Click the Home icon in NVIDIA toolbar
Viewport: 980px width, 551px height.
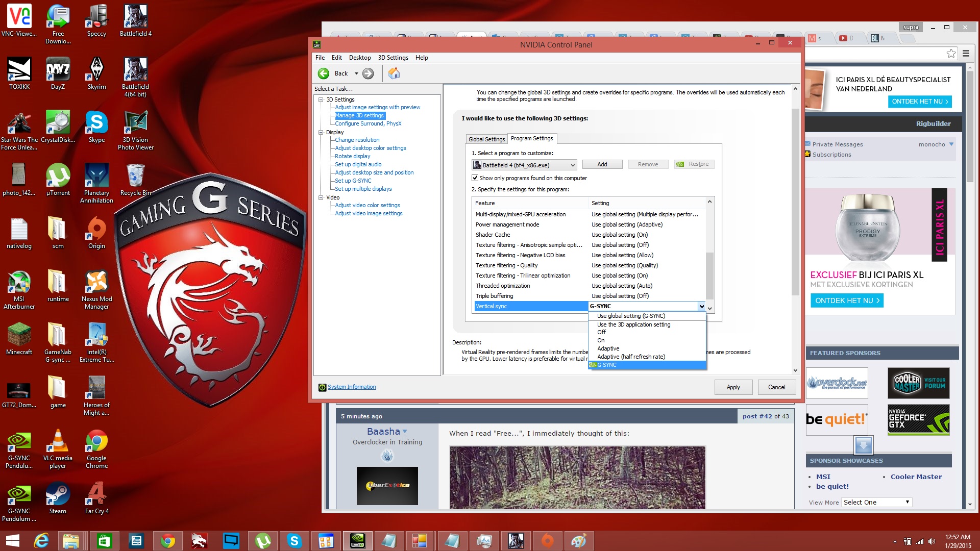click(x=394, y=73)
